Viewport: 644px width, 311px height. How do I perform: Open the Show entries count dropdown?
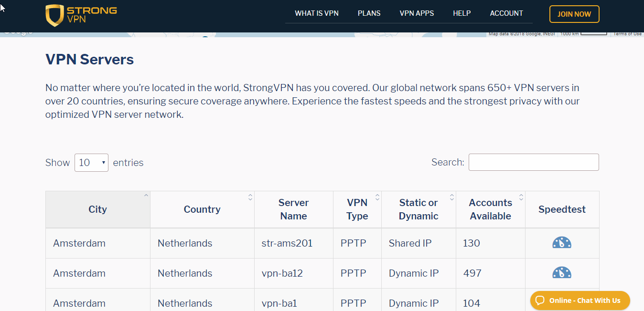point(91,163)
